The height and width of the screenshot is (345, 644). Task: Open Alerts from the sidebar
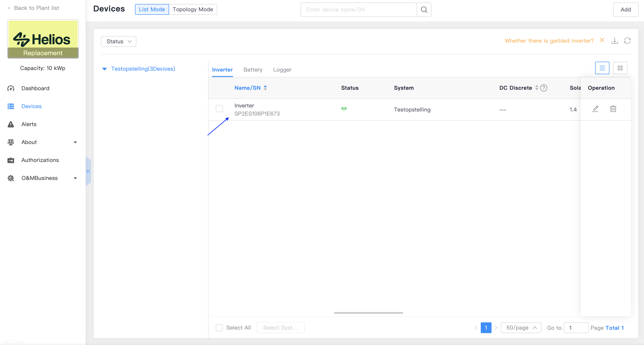[29, 124]
